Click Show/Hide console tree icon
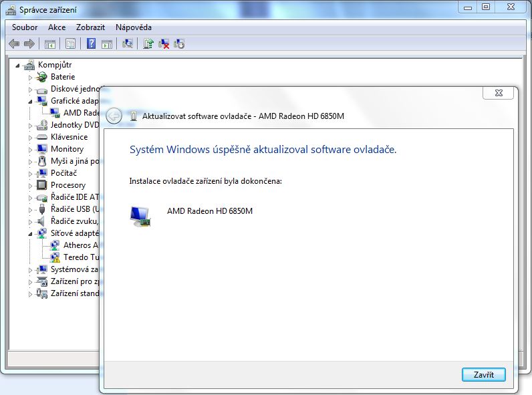532x395 pixels. pyautogui.click(x=49, y=44)
